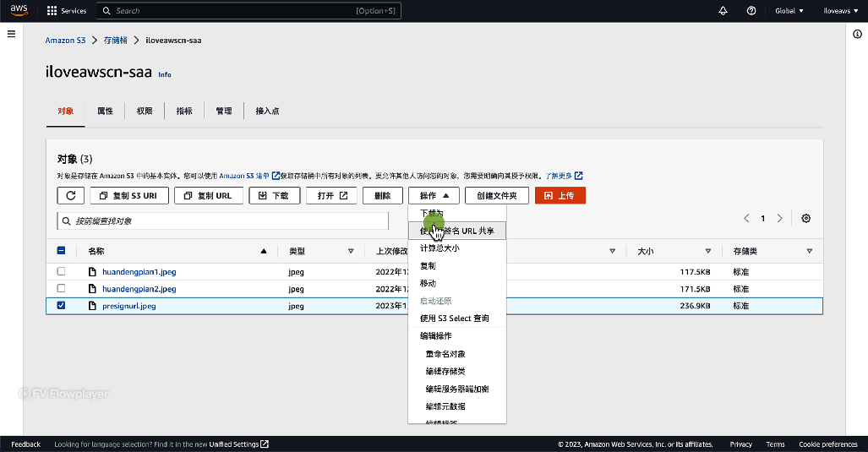Open the AWS home logo
The height and width of the screenshot is (452, 868).
click(19, 10)
